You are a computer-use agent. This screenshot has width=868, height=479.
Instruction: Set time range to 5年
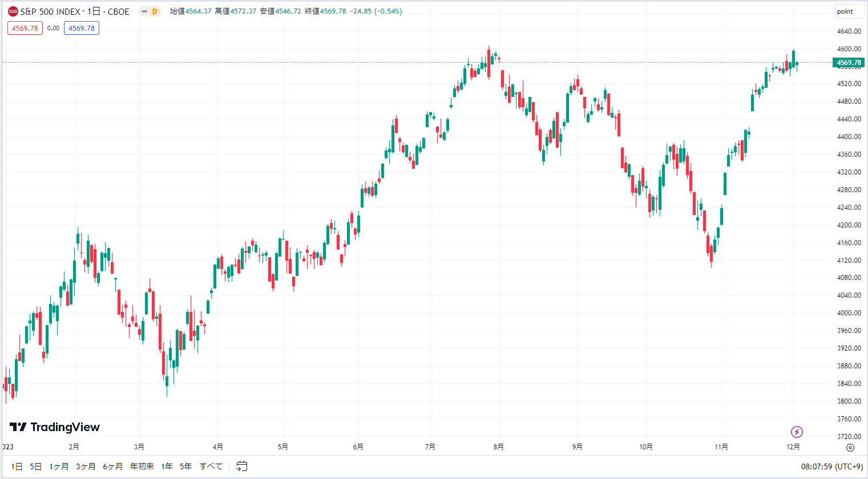(x=186, y=466)
